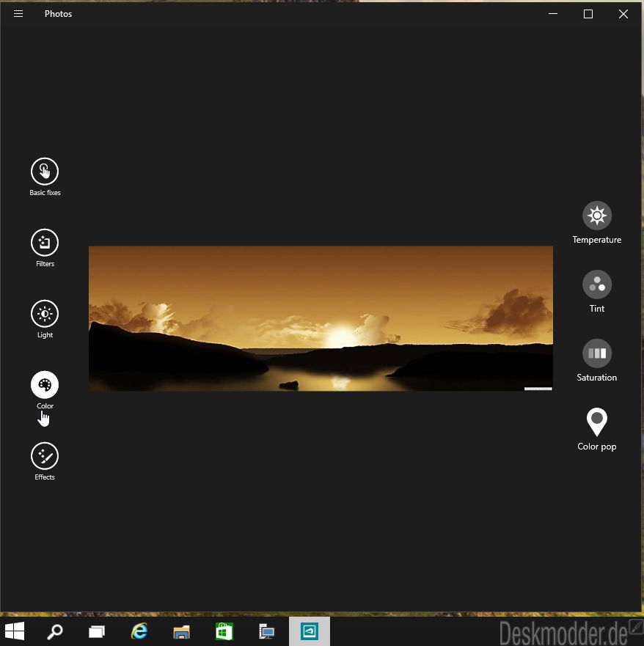Open File Explorer from taskbar
The height and width of the screenshot is (646, 644).
click(181, 631)
